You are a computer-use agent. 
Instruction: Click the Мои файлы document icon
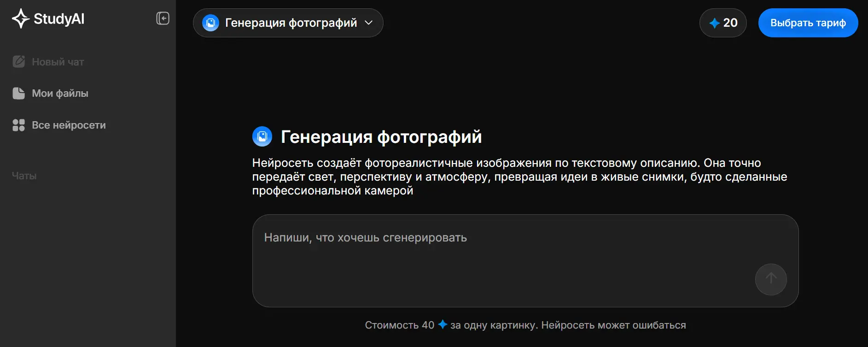point(19,94)
